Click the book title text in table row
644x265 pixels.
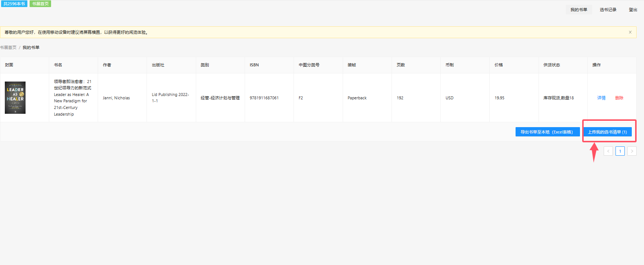tap(72, 98)
